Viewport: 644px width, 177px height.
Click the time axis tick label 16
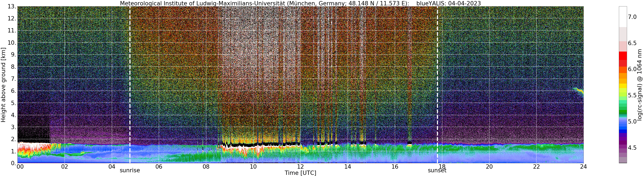click(x=395, y=167)
